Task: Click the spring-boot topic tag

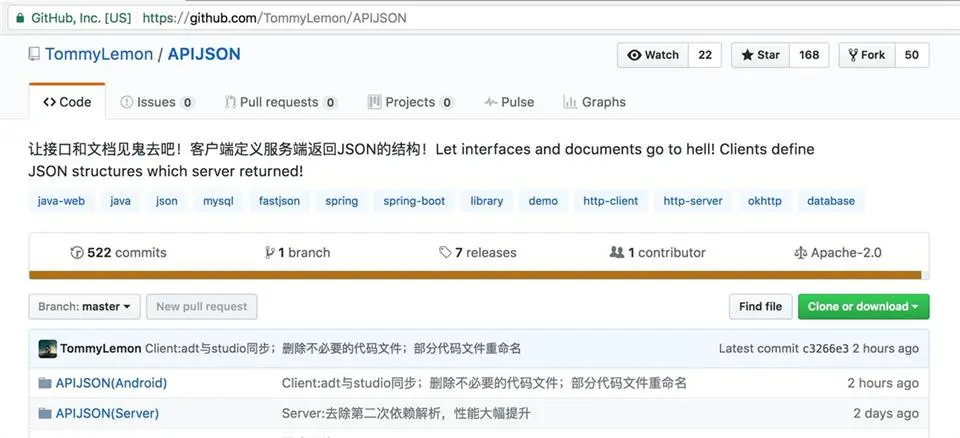Action: point(414,201)
